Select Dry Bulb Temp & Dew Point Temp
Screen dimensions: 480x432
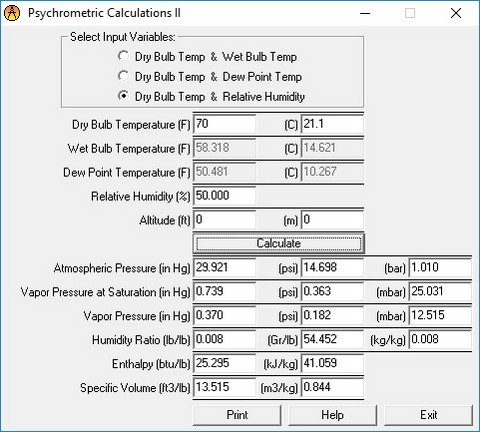[210, 77]
